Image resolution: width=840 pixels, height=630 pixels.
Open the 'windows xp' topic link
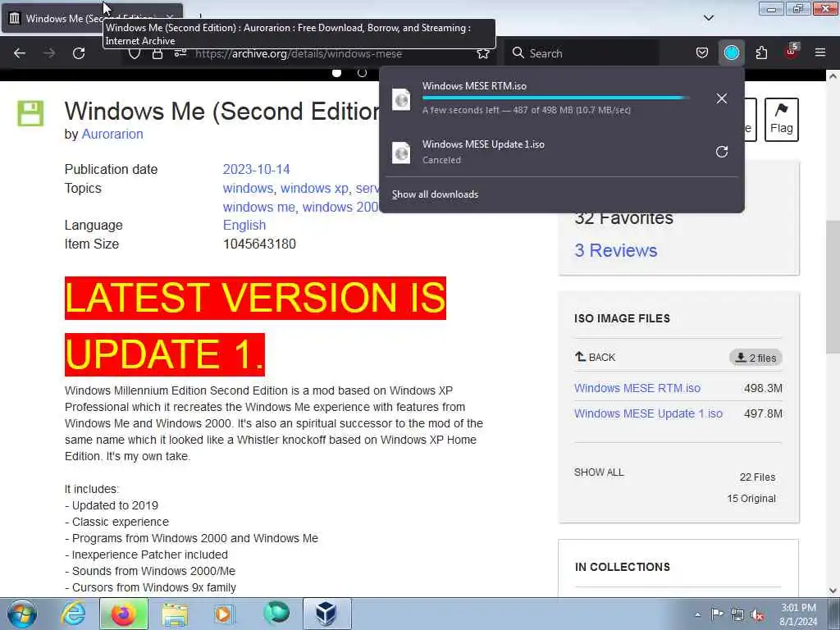314,188
